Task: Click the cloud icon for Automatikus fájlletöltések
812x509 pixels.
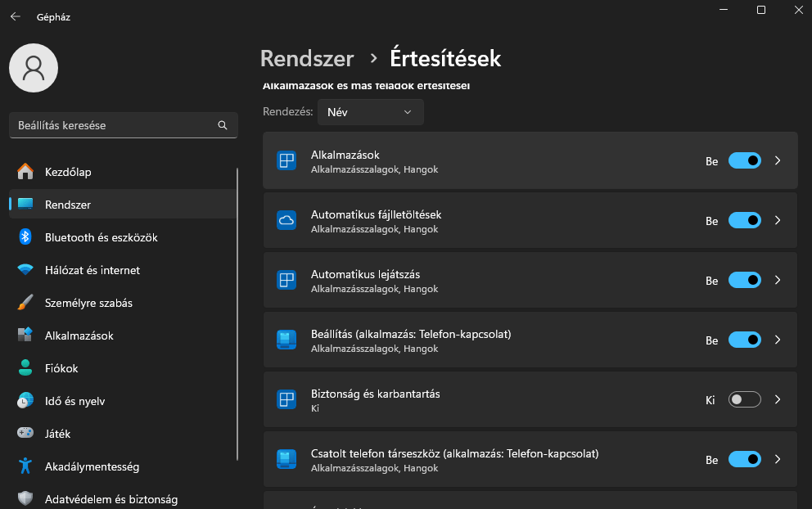Action: 286,220
